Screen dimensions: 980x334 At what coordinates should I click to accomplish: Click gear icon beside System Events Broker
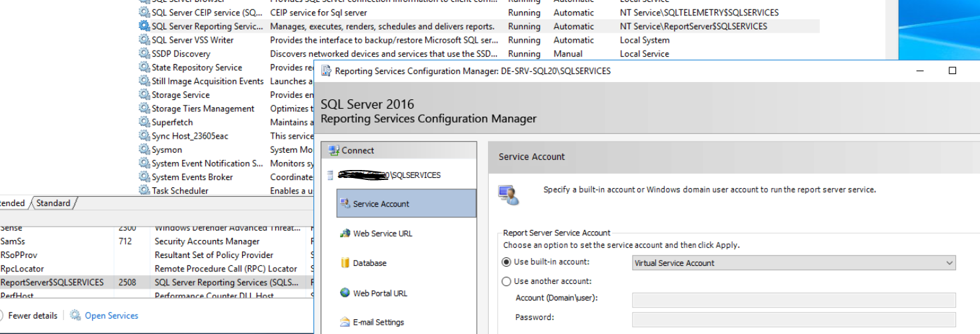pyautogui.click(x=144, y=177)
